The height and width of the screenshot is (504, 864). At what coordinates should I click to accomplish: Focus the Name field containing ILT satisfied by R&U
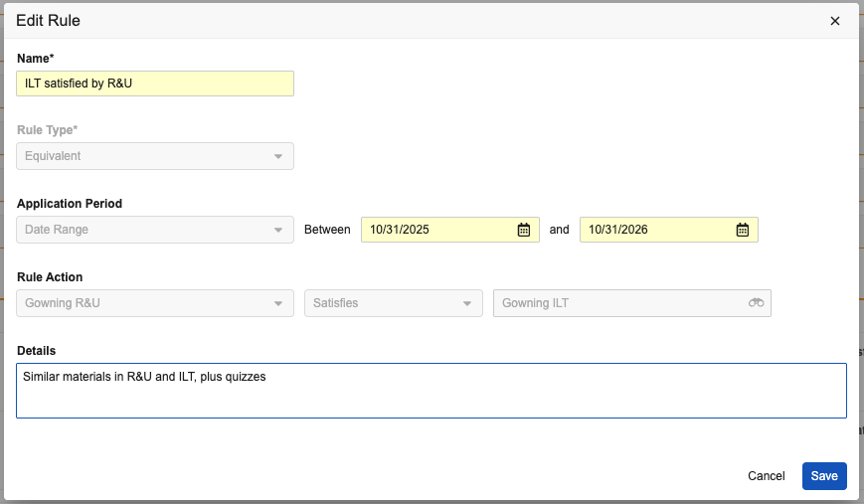[x=155, y=84]
